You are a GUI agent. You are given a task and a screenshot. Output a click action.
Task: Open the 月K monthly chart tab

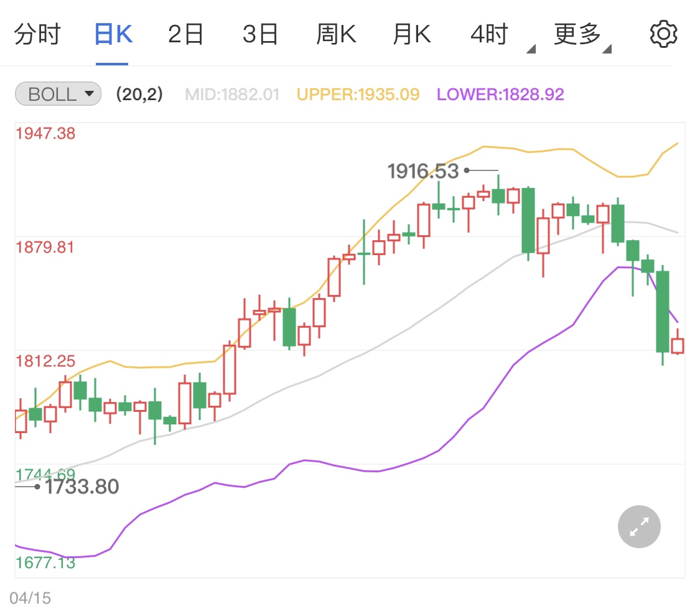pyautogui.click(x=412, y=34)
